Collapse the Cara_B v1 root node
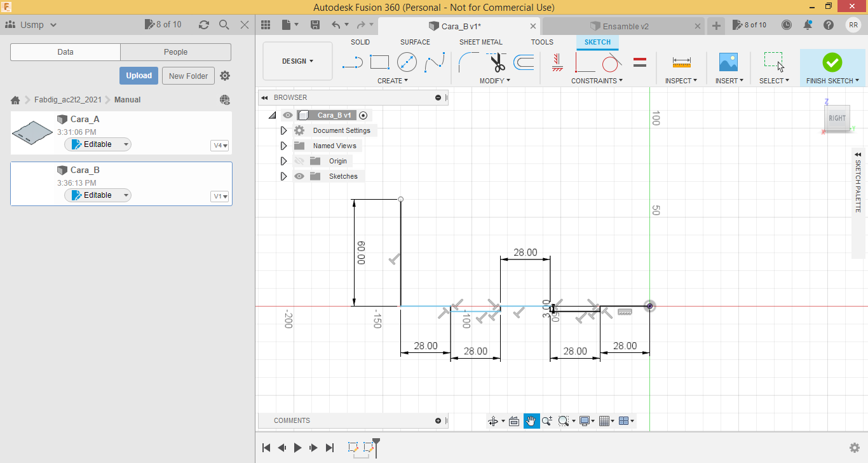The image size is (868, 463). 273,115
